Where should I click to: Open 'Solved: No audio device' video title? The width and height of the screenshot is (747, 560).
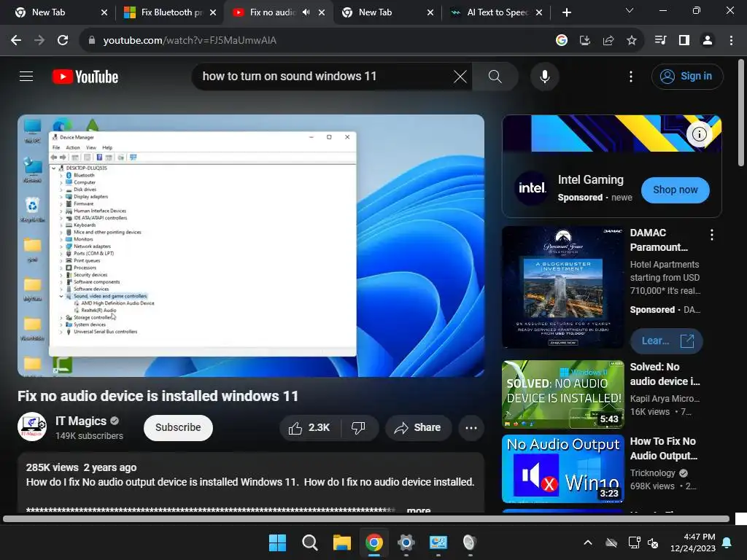[x=665, y=374]
